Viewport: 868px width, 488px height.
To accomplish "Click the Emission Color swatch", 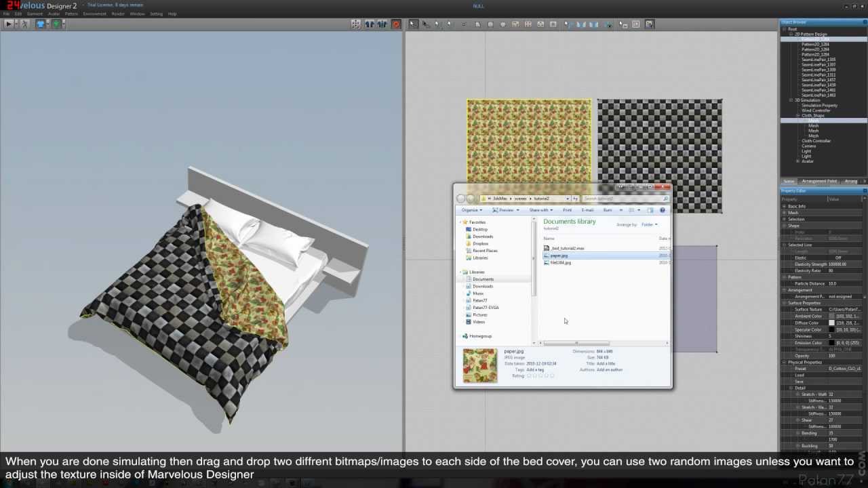I will coord(831,343).
